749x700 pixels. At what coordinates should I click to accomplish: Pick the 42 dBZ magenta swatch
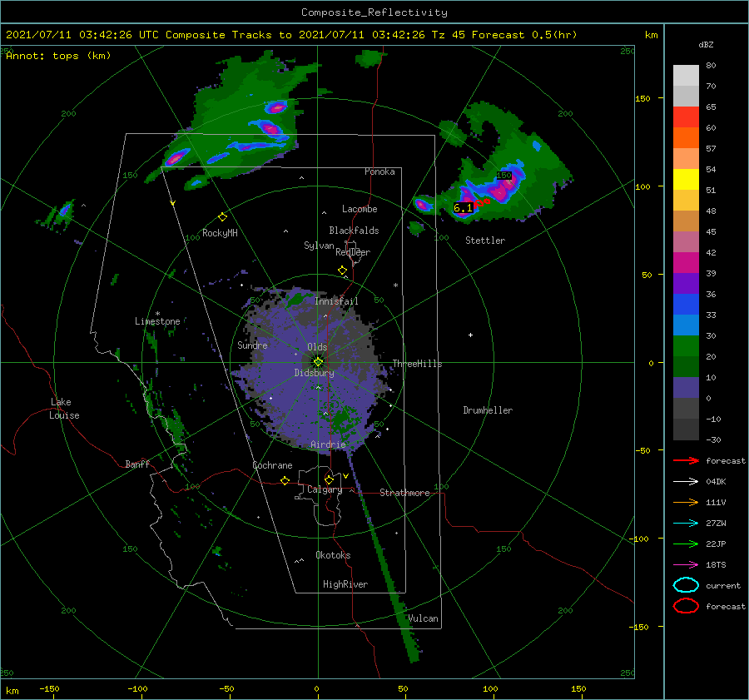click(x=686, y=263)
